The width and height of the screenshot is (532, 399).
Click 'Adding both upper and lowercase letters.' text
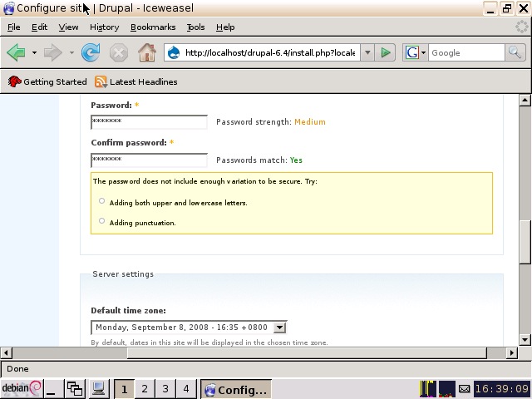[179, 203]
